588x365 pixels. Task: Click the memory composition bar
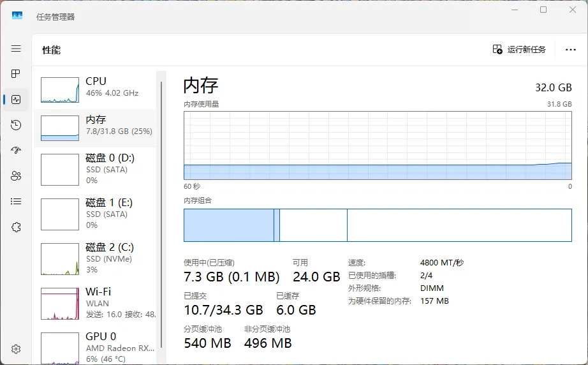tap(378, 225)
